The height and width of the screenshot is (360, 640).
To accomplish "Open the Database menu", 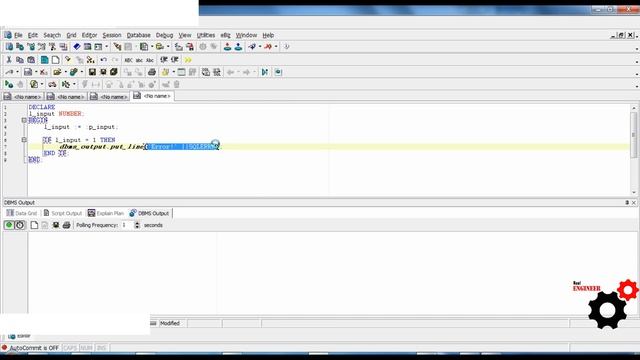I will tap(138, 35).
